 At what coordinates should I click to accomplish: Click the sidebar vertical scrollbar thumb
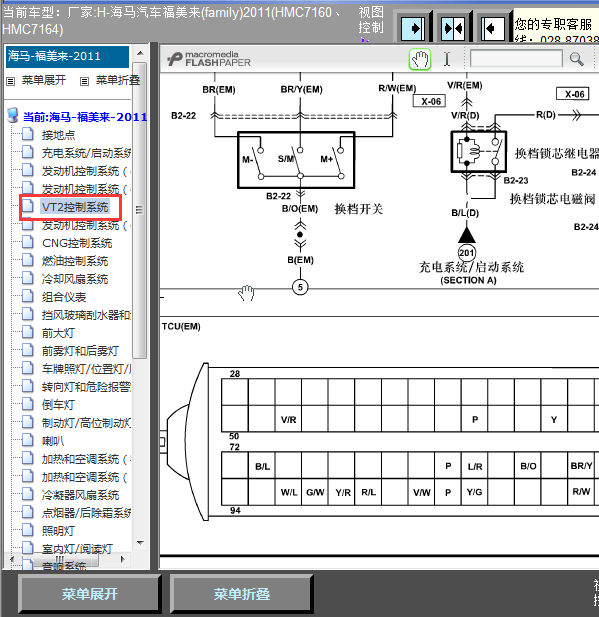click(x=139, y=210)
